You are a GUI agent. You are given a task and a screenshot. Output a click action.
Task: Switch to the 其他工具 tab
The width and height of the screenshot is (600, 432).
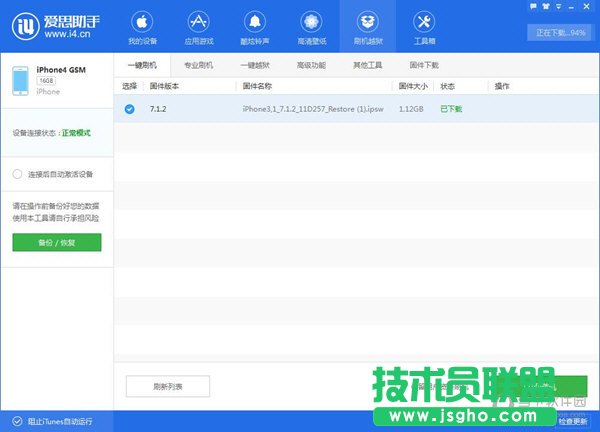[367, 65]
